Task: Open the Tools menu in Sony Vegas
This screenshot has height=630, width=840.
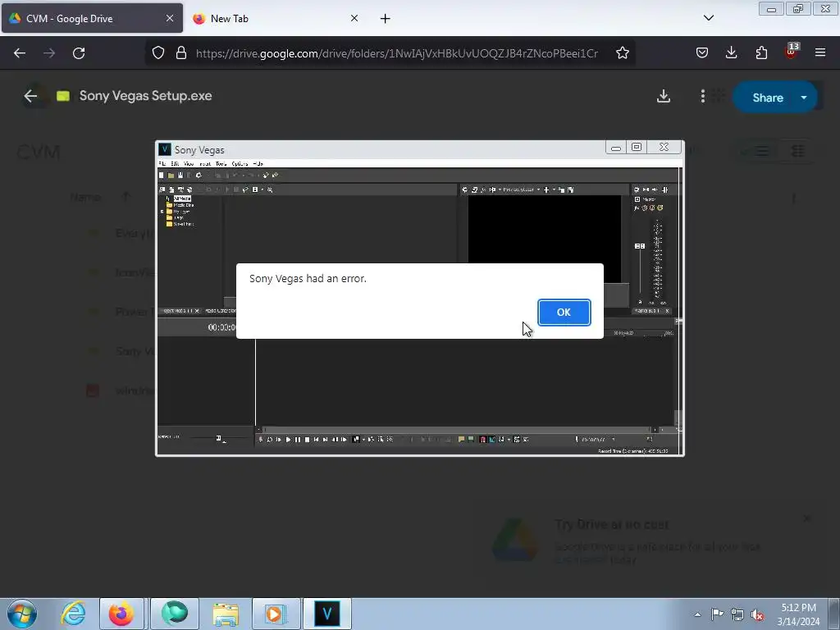Action: (x=221, y=163)
